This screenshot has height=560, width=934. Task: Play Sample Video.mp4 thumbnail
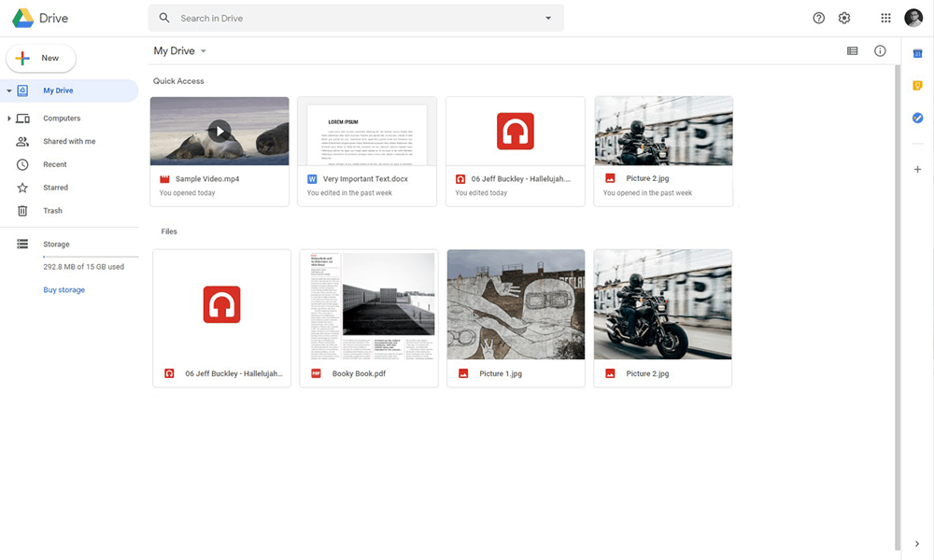(219, 131)
